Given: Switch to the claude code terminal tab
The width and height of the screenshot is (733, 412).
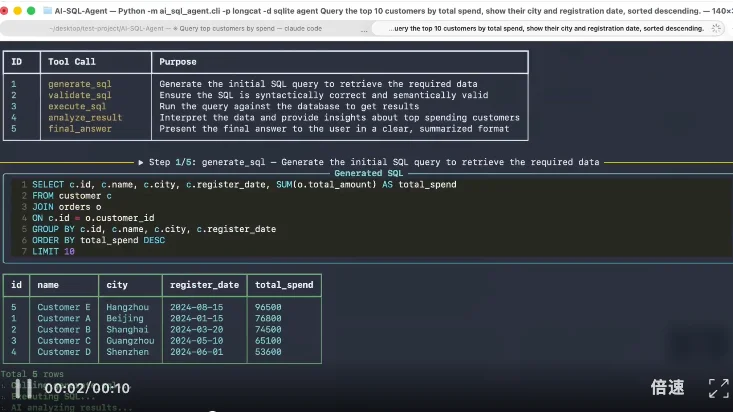Looking at the screenshot, I should [186, 29].
